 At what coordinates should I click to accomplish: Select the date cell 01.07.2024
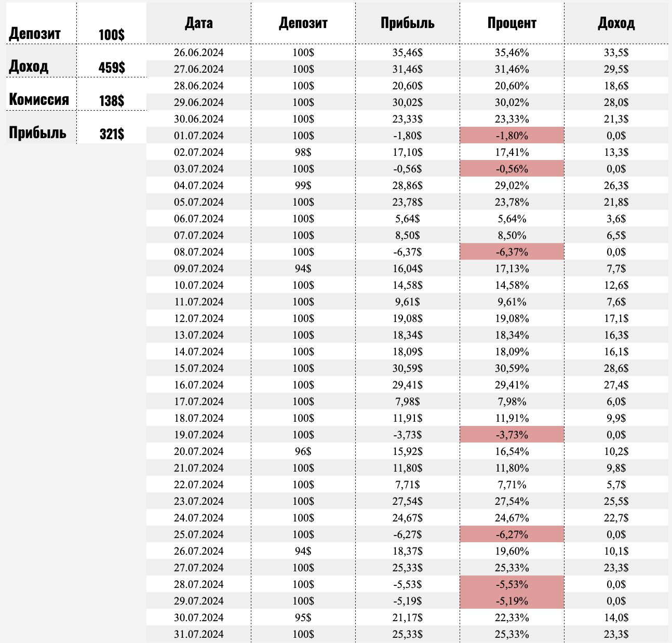coord(198,136)
